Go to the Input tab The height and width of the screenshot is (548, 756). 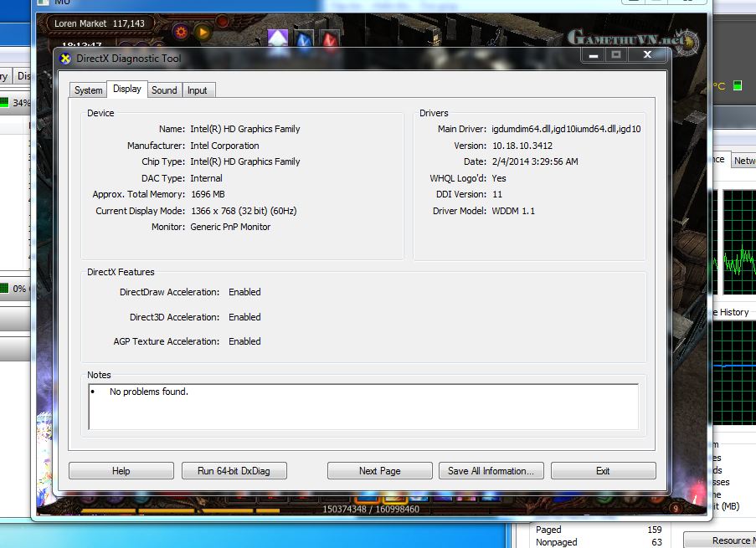click(198, 90)
